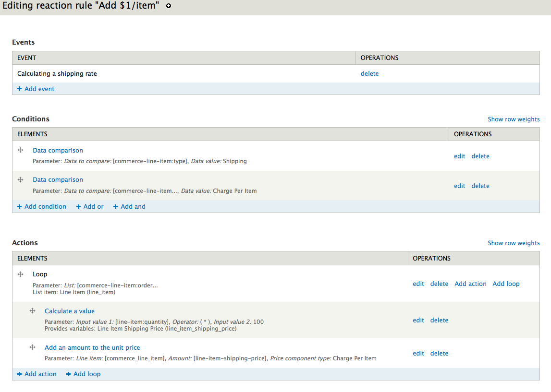Delete the Calculating a shipping rate event
The height and width of the screenshot is (392, 551).
coord(369,73)
